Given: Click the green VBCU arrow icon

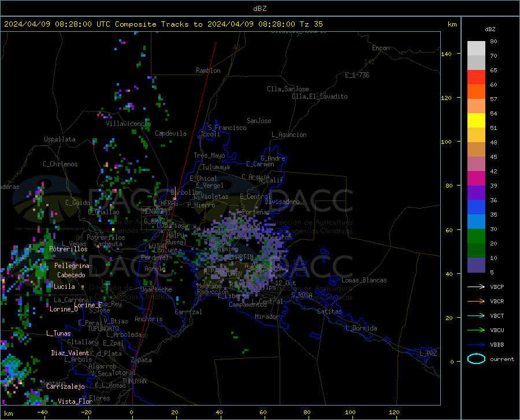Looking at the screenshot, I should click(476, 330).
